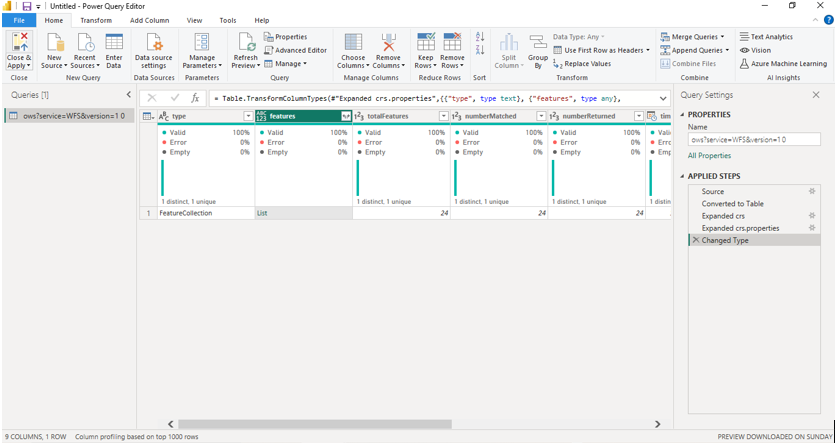Click the Refresh Preview icon
839x443 pixels.
[246, 42]
